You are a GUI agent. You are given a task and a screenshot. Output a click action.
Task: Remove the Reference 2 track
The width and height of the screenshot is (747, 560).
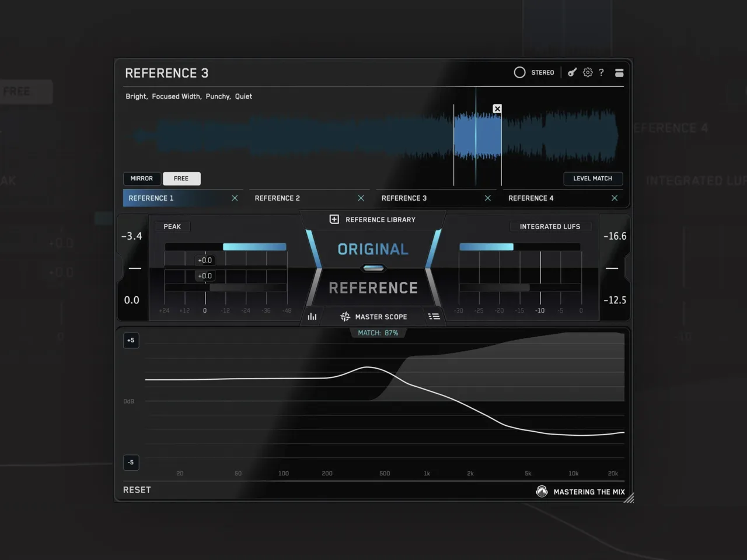[361, 198]
